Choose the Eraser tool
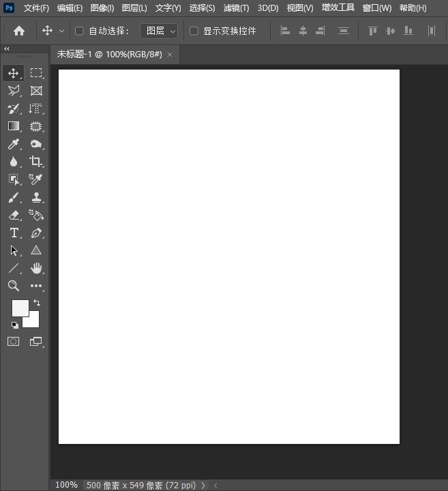The image size is (448, 491). (x=14, y=215)
